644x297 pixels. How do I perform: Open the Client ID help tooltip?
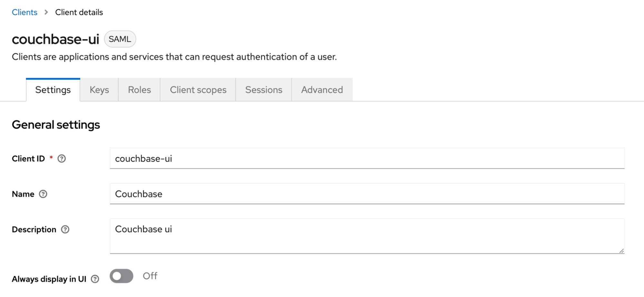(x=62, y=158)
